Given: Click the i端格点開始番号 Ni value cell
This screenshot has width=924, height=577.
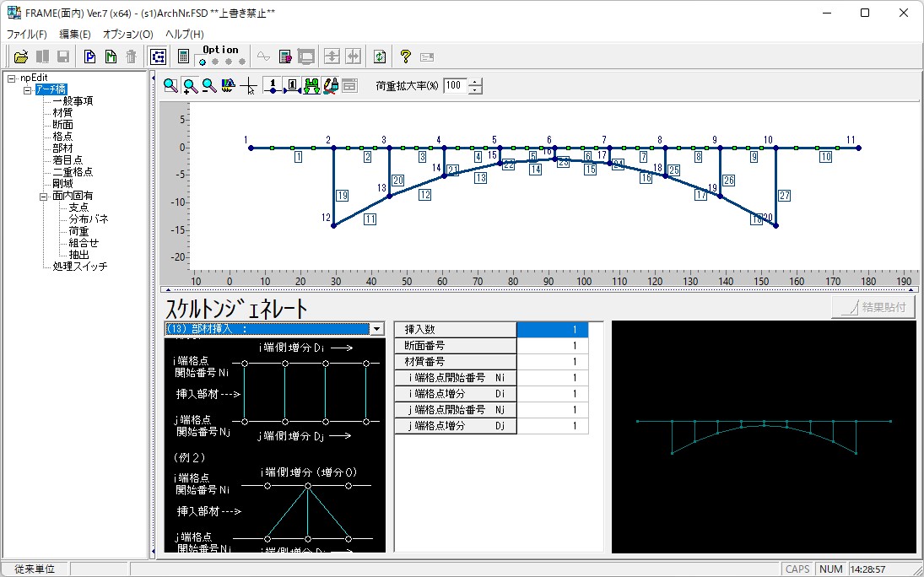Looking at the screenshot, I should 552,378.
